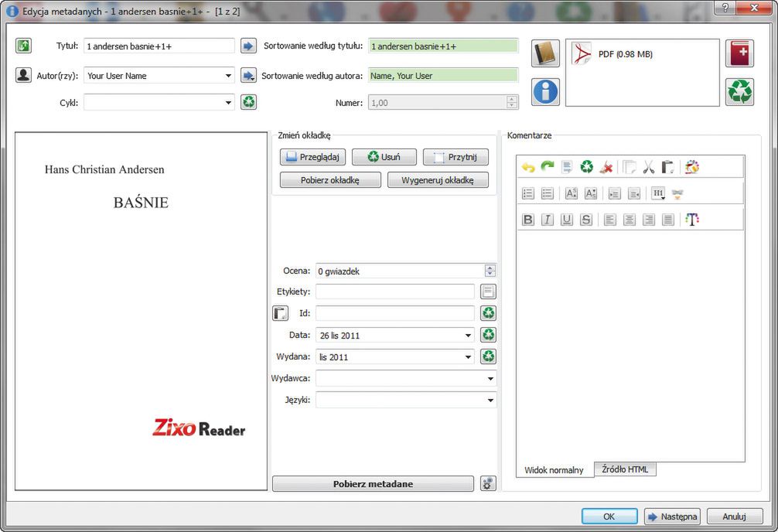
Task: Open the Autor(rzy) dropdown arrow
Action: [x=228, y=76]
